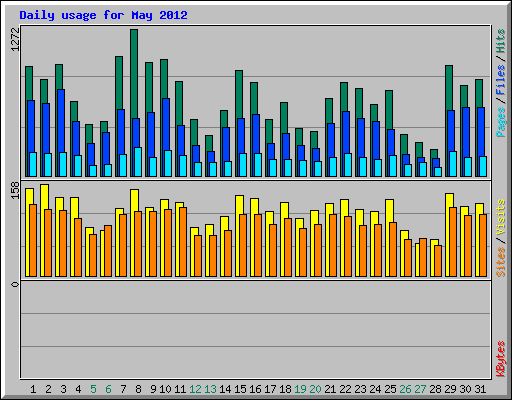The height and width of the screenshot is (400, 512).
Task: Click the yellow Visits legend label
Action: 500,218
